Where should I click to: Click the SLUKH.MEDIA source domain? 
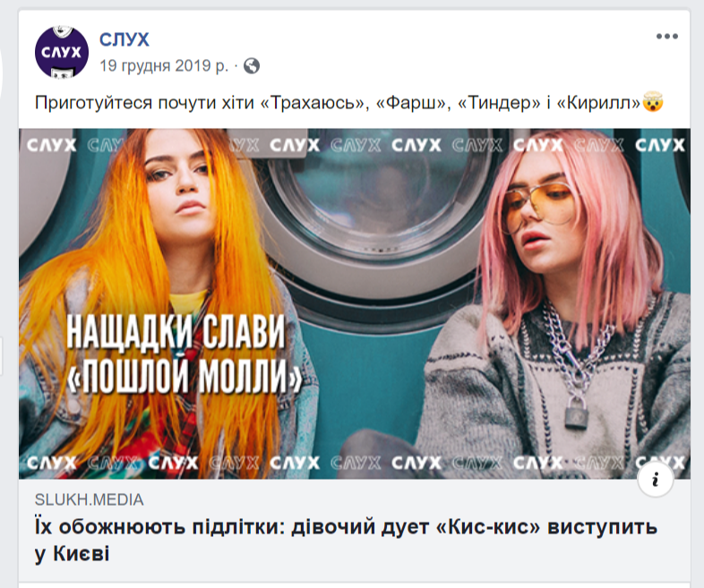coord(89,499)
